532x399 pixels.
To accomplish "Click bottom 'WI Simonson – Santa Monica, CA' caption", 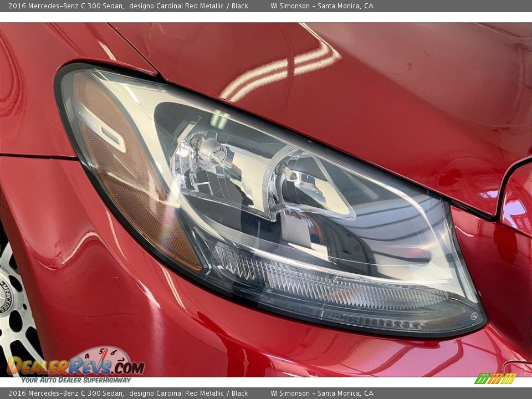I will click(322, 393).
